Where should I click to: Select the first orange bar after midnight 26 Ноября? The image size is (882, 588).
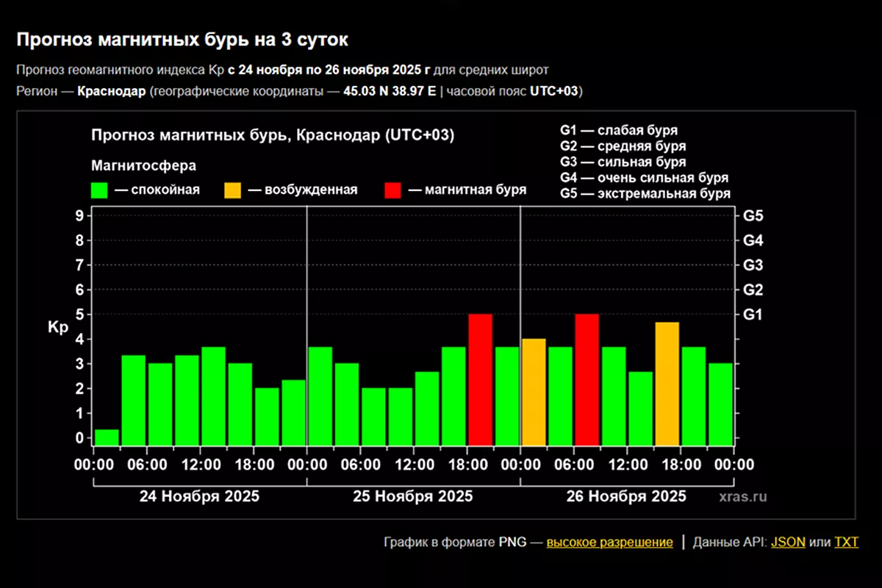pyautogui.click(x=534, y=392)
